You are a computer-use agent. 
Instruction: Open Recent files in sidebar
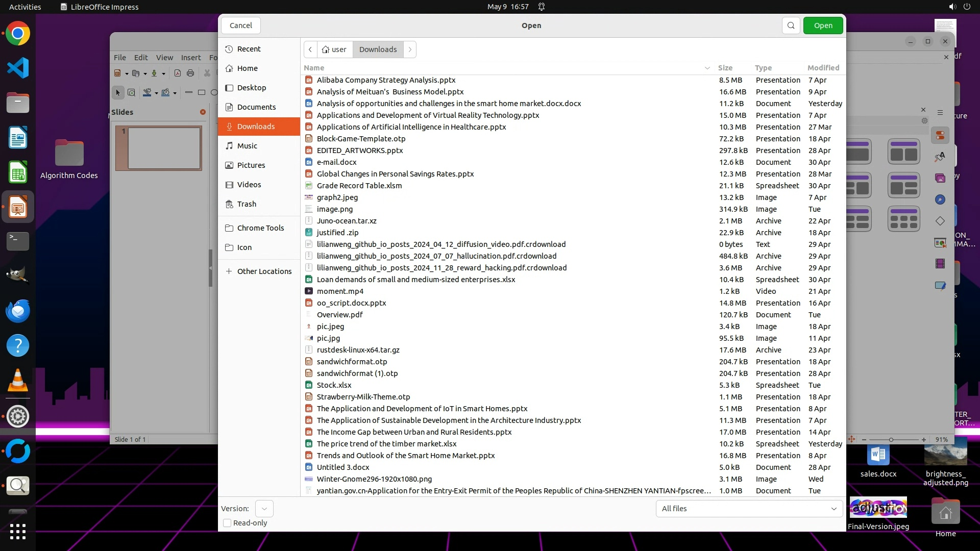249,49
